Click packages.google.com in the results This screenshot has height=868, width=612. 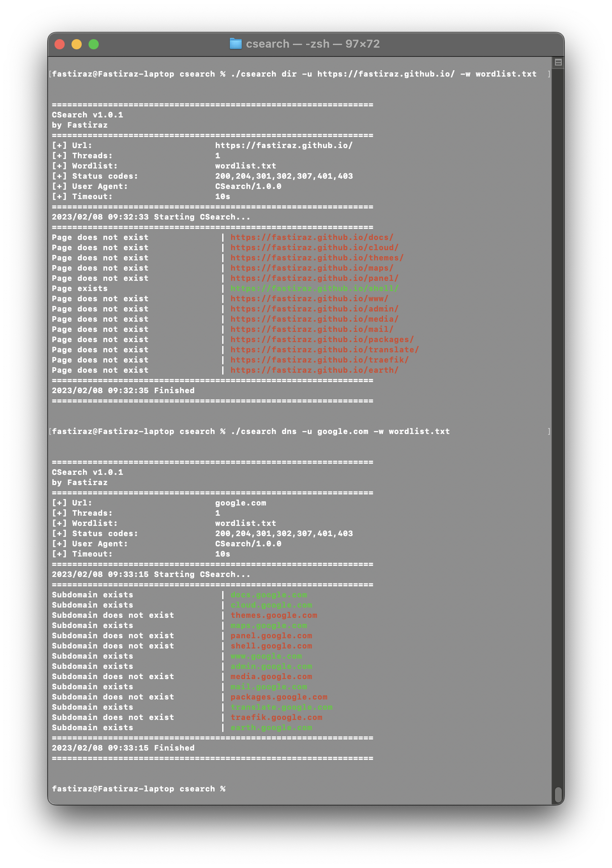coord(279,697)
